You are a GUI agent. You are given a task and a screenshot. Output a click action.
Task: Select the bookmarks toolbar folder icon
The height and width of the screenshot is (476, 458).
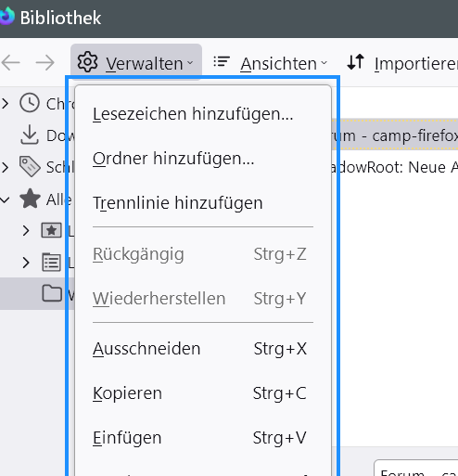coord(52,230)
